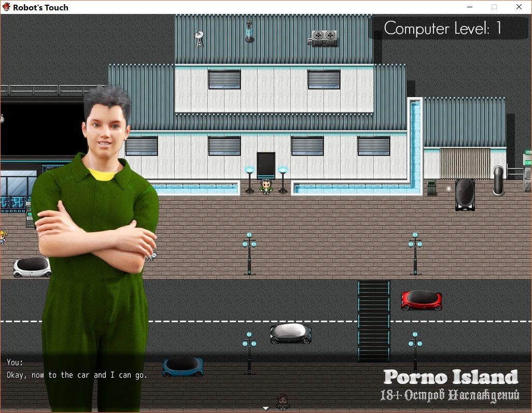Select the blue car near the dialogue box
This screenshot has width=532, height=413.
point(183,366)
